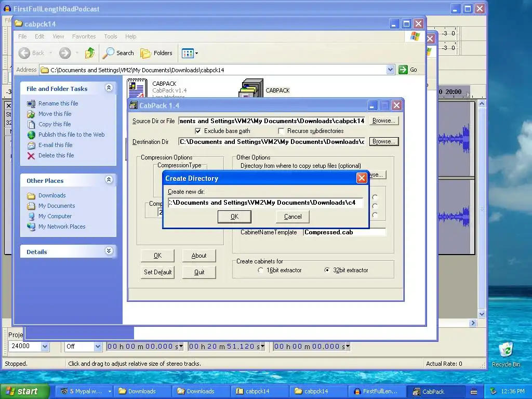Switch to FirstFullLen... taskbar item
The height and width of the screenshot is (399, 532).
pyautogui.click(x=376, y=391)
